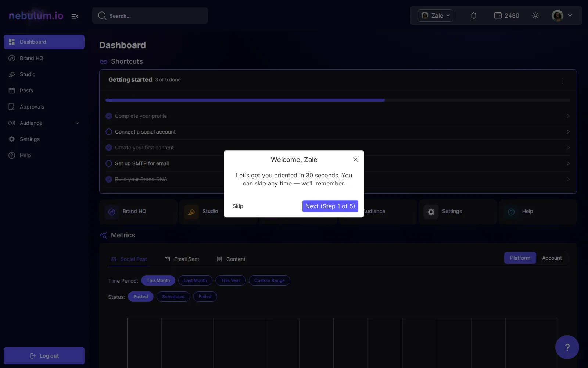Open Studio in sidebar
The width and height of the screenshot is (588, 368).
(x=44, y=74)
